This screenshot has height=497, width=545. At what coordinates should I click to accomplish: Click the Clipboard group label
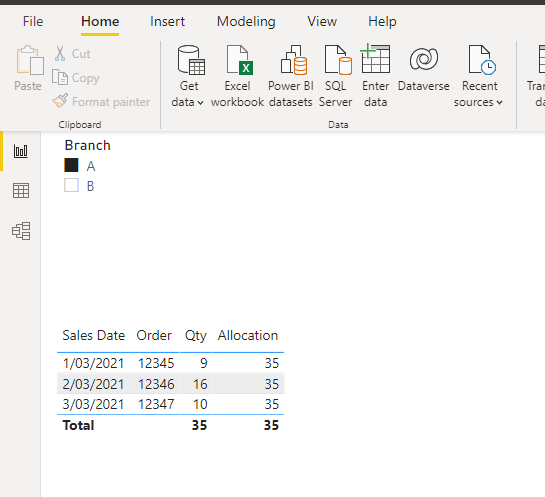coord(80,124)
